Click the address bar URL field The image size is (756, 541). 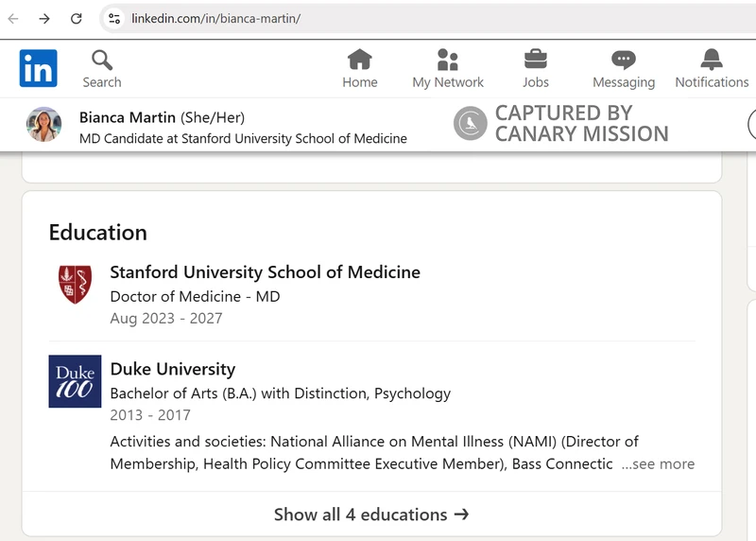click(429, 18)
